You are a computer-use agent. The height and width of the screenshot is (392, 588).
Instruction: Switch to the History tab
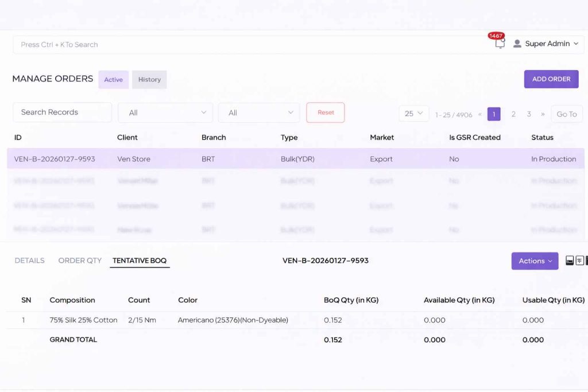[x=149, y=80]
